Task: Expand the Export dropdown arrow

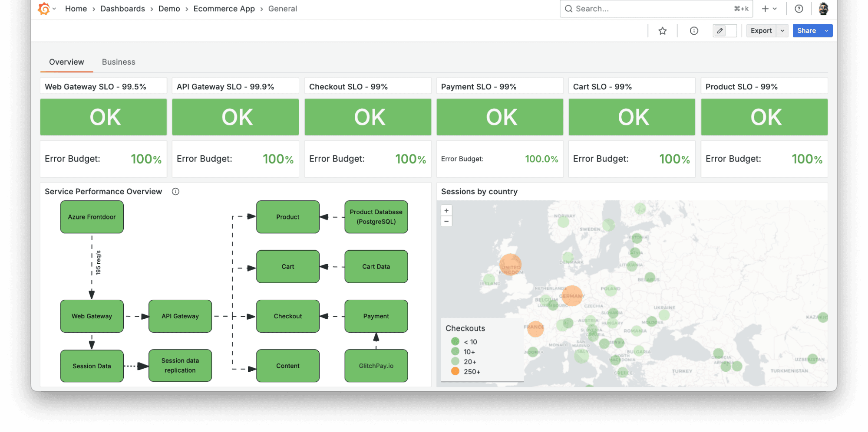Action: tap(782, 31)
